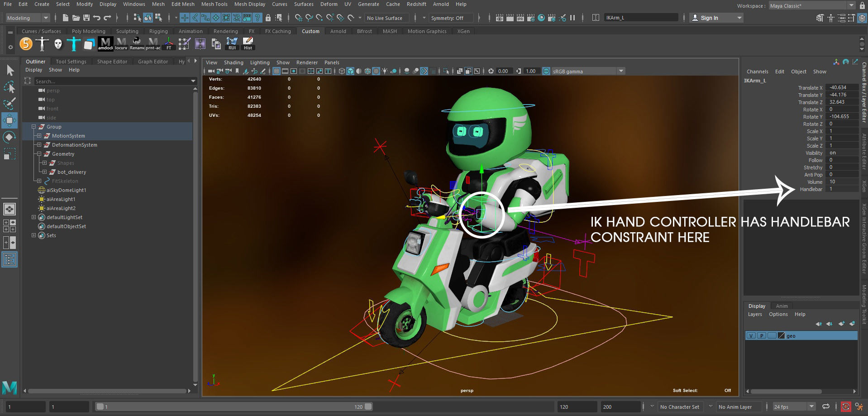The width and height of the screenshot is (868, 416).
Task: Select the Select Tool arrow in toolbox
Action: (x=10, y=70)
